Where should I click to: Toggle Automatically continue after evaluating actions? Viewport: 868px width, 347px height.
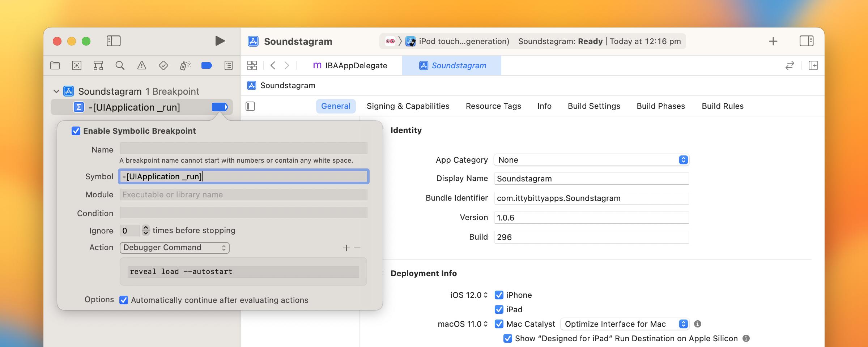[x=124, y=300]
